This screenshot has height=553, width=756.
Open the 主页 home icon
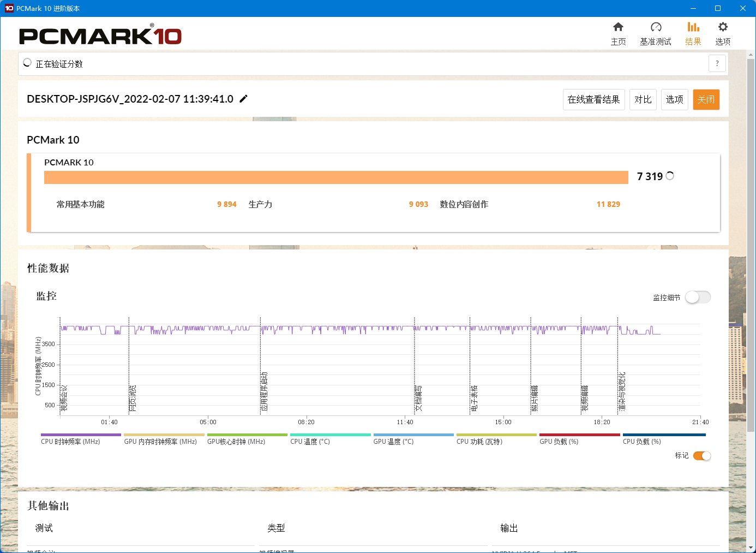coord(618,27)
